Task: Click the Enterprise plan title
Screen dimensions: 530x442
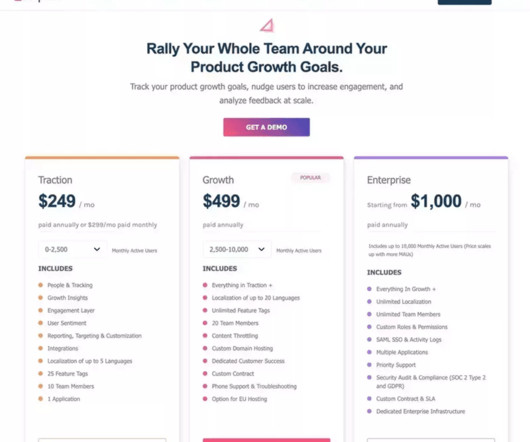Action: [x=389, y=180]
